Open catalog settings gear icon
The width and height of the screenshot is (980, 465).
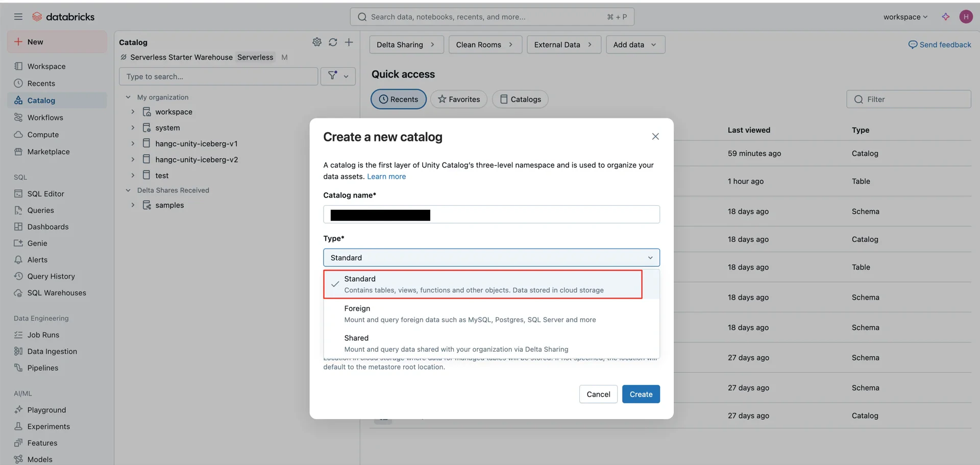(317, 42)
